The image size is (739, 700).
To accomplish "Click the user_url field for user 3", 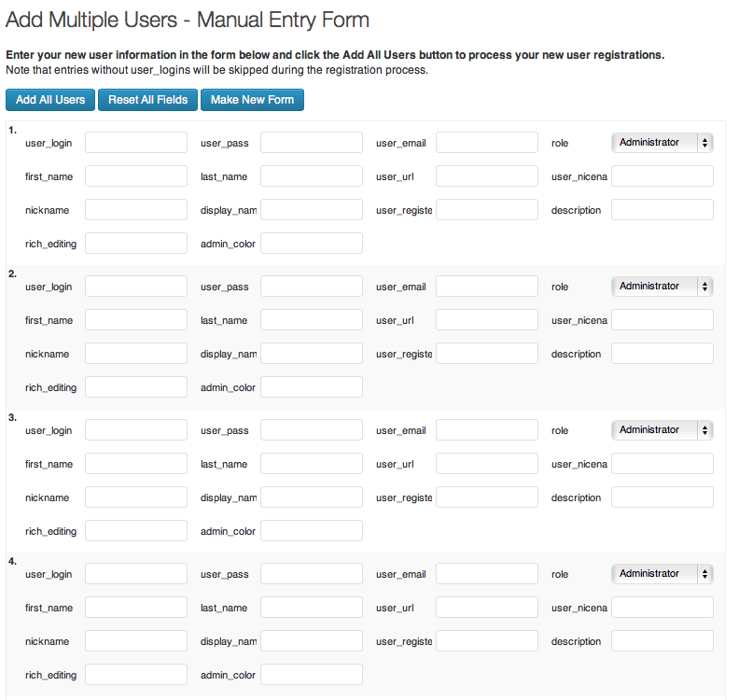I will [487, 464].
